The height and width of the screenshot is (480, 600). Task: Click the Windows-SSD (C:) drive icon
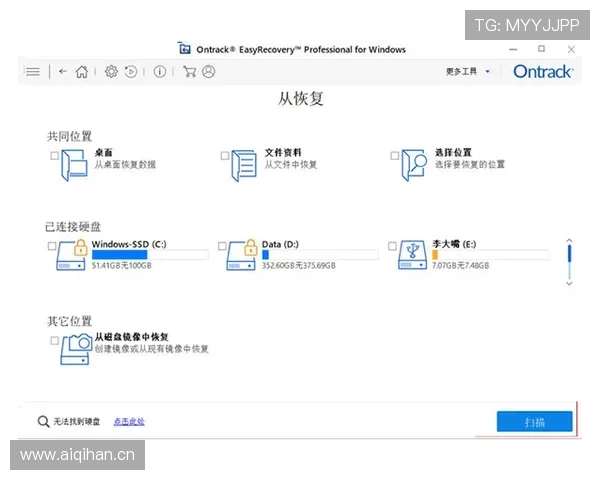[x=72, y=255]
